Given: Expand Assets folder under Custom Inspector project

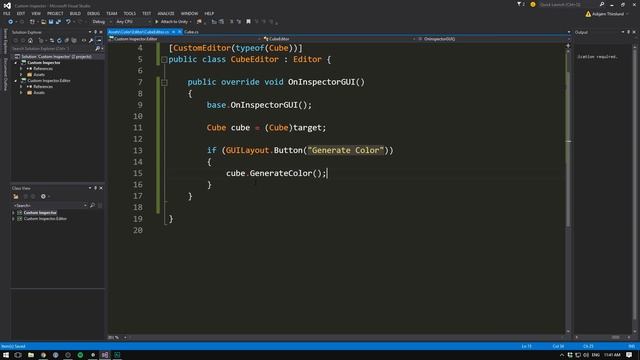Looking at the screenshot, I should (x=21, y=75).
